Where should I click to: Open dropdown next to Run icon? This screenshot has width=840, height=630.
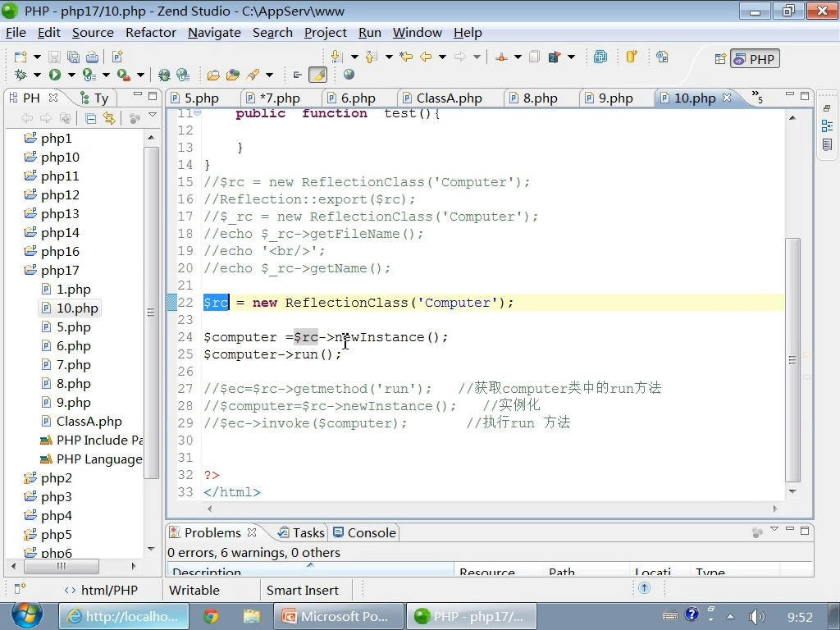(71, 75)
